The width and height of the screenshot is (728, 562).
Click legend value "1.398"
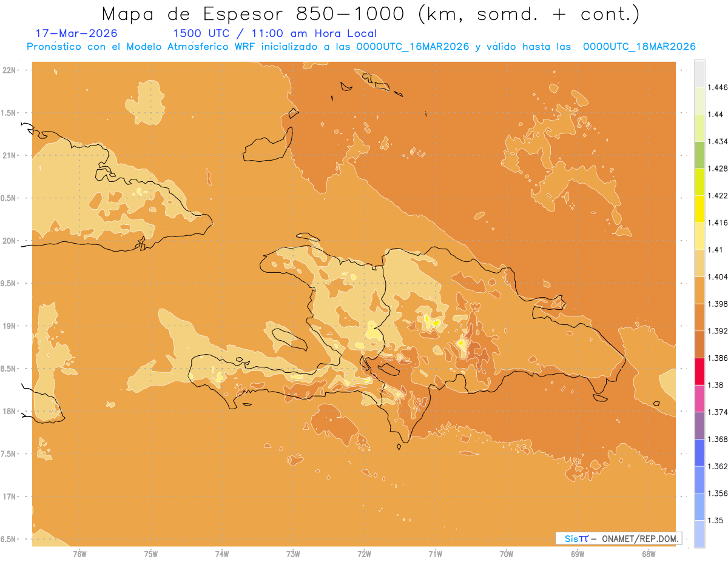(718, 304)
